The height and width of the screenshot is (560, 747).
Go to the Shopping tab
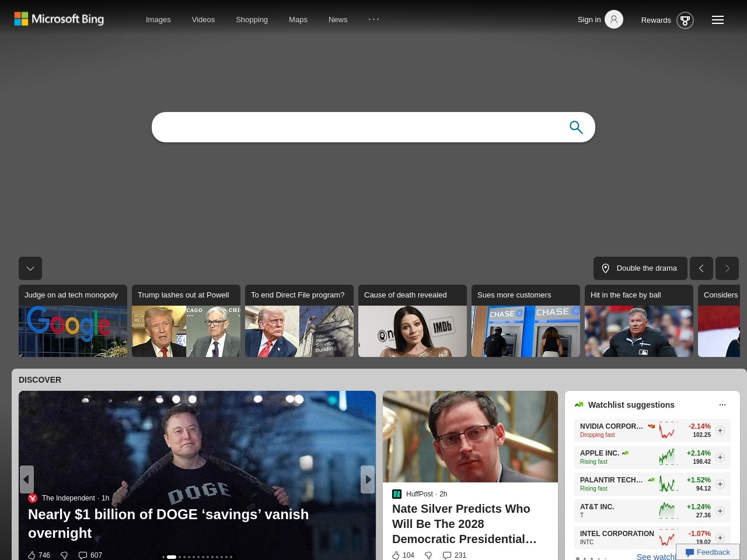(252, 19)
